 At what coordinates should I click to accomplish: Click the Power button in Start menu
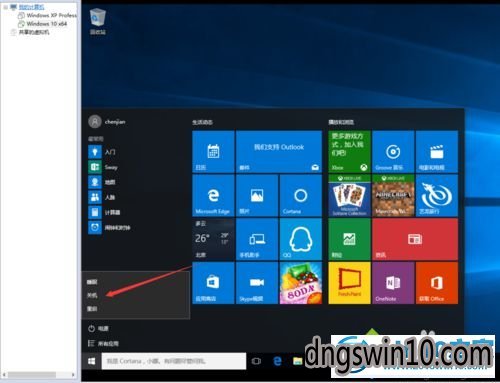click(x=99, y=329)
